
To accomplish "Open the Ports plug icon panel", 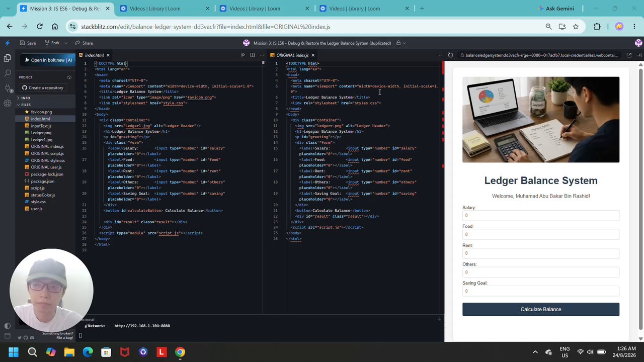I will coord(7,88).
